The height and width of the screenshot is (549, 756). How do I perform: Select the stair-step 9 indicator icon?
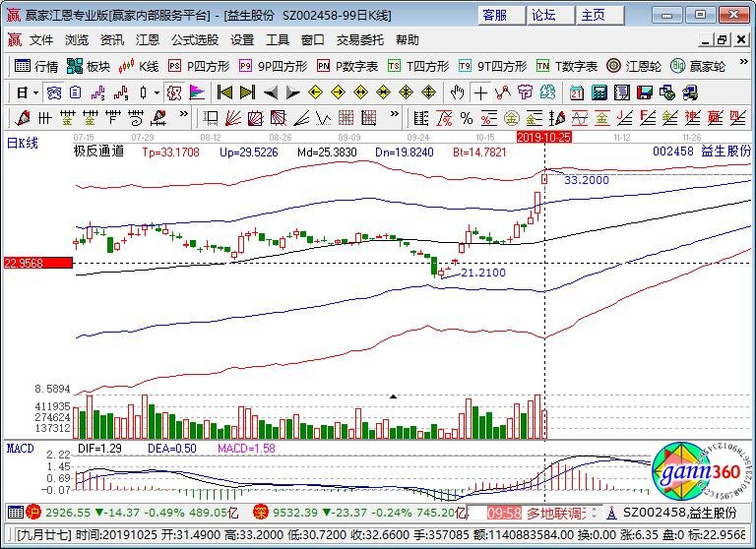point(120,92)
